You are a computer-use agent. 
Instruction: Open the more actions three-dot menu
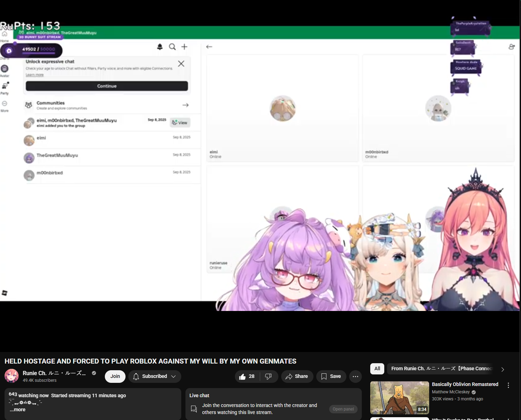point(355,377)
